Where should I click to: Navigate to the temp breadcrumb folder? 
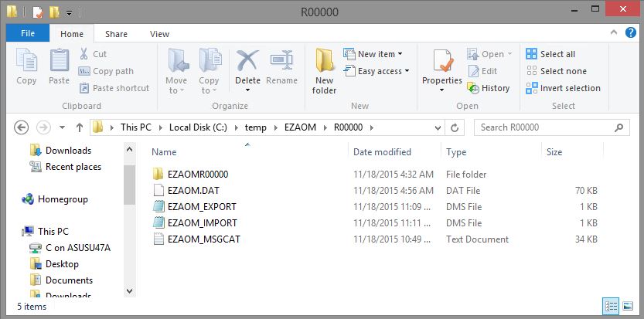276,127
